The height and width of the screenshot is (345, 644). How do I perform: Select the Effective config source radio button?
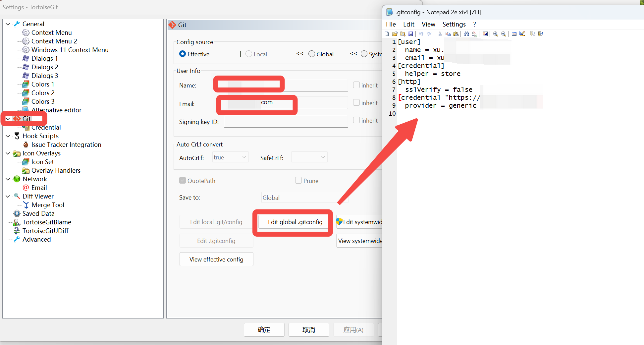183,54
